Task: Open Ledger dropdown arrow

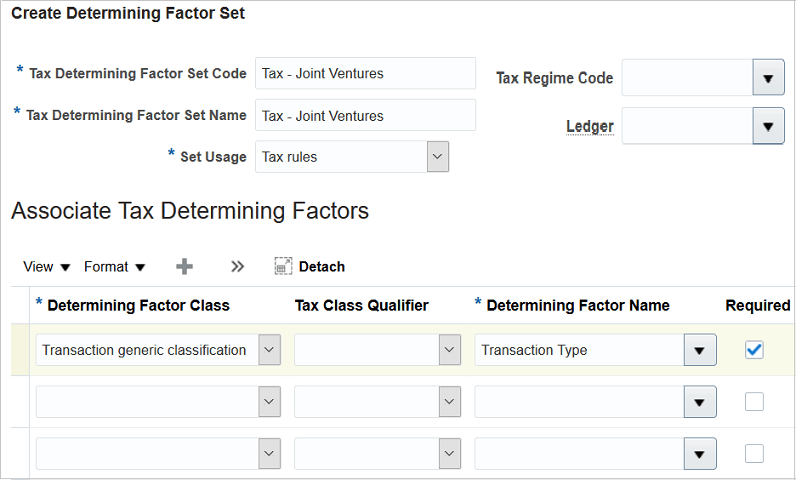Action: coord(767,127)
